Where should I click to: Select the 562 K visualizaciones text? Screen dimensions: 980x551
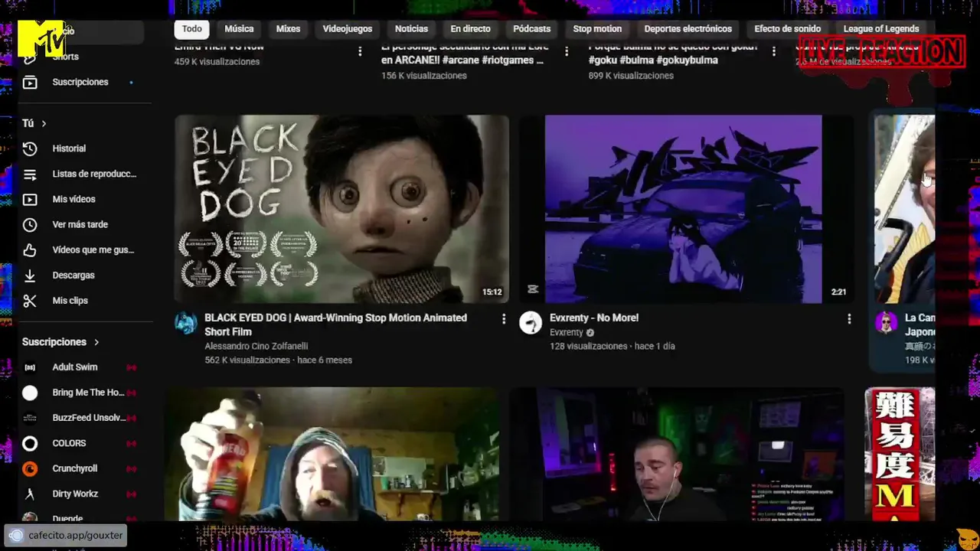coord(247,360)
